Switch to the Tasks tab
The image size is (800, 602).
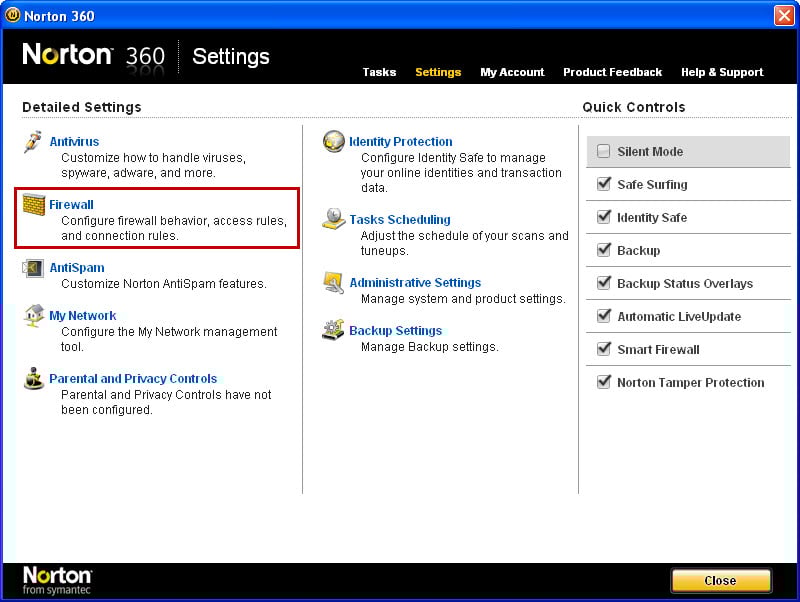[x=379, y=72]
